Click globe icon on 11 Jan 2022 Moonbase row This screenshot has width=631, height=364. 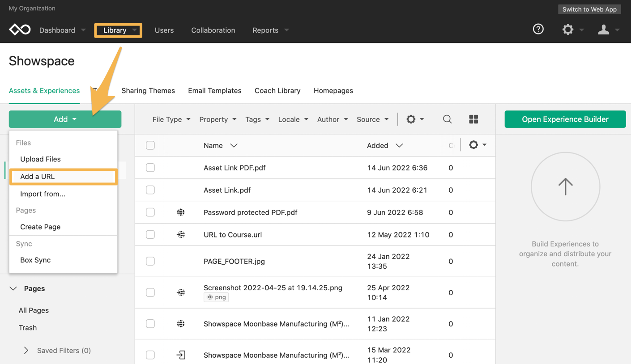[x=181, y=324]
